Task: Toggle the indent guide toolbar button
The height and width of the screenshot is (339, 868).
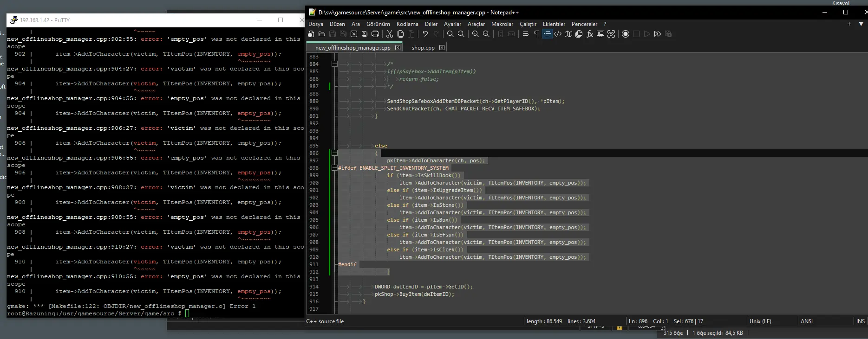Action: pyautogui.click(x=547, y=34)
